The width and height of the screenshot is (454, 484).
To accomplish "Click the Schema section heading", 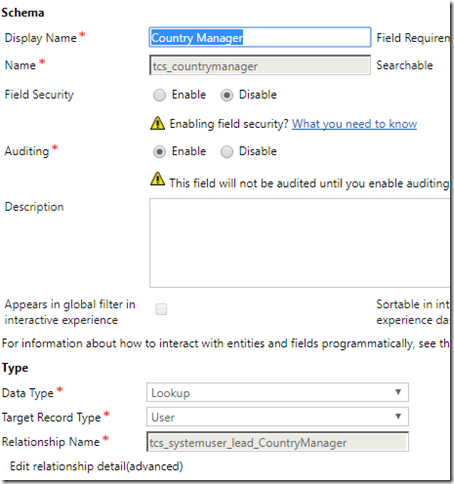I will pos(23,12).
